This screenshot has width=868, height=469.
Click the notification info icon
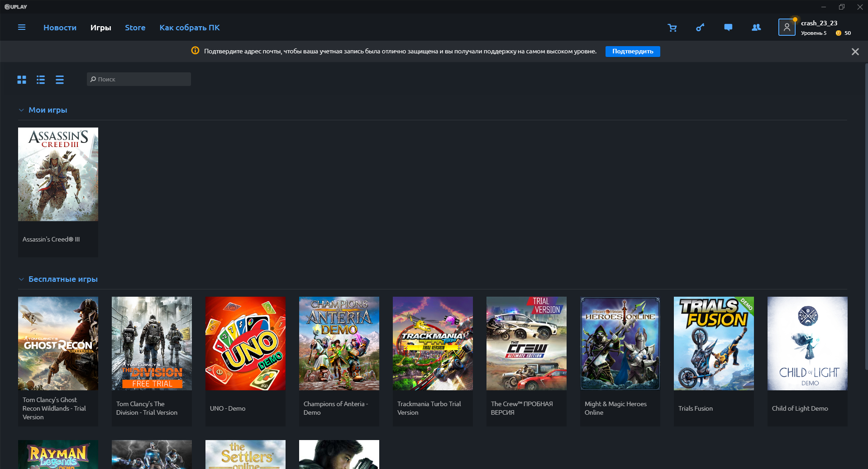coord(195,51)
